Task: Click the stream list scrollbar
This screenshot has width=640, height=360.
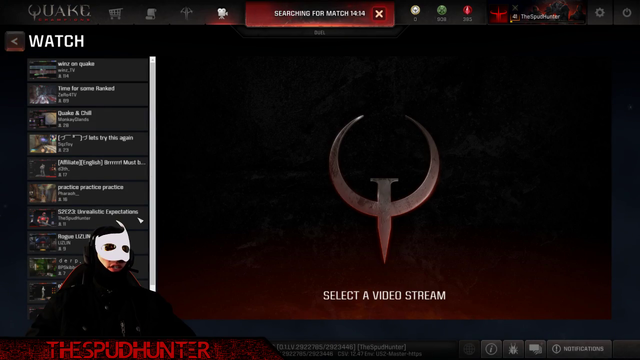Action: (153, 173)
